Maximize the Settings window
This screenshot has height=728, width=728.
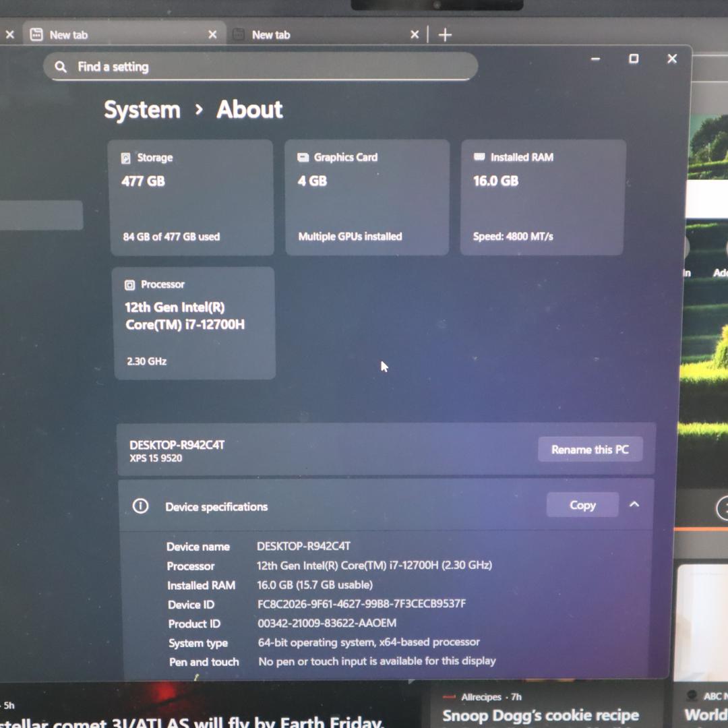click(x=634, y=59)
